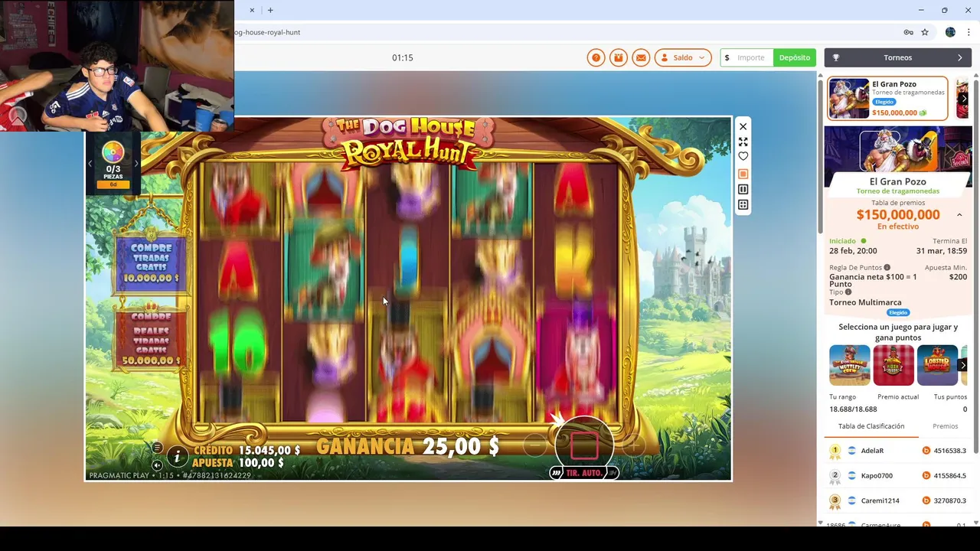Select four-game grid layout
The height and width of the screenshot is (551, 980).
coord(743,204)
